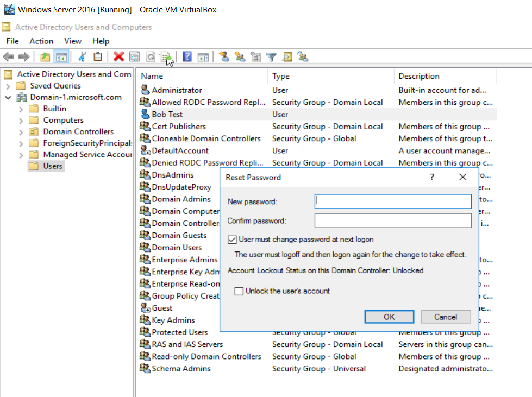
Task: Sort by the Type column header
Action: pyautogui.click(x=331, y=76)
